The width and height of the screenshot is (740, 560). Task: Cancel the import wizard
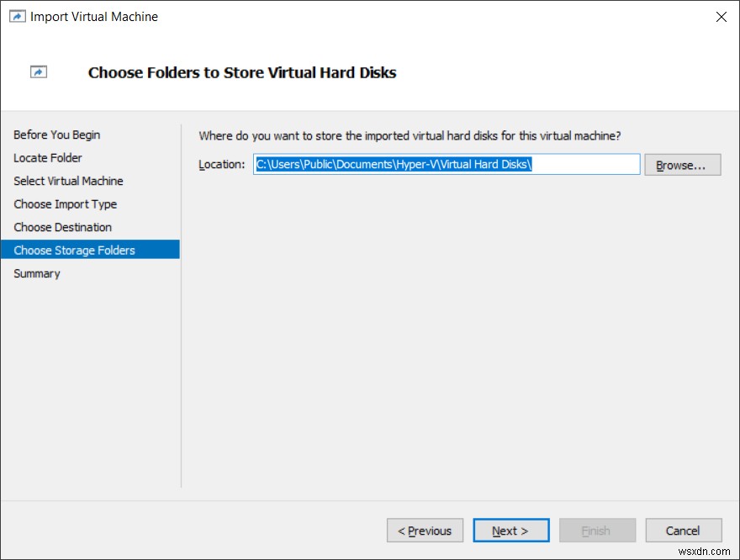[x=683, y=531]
